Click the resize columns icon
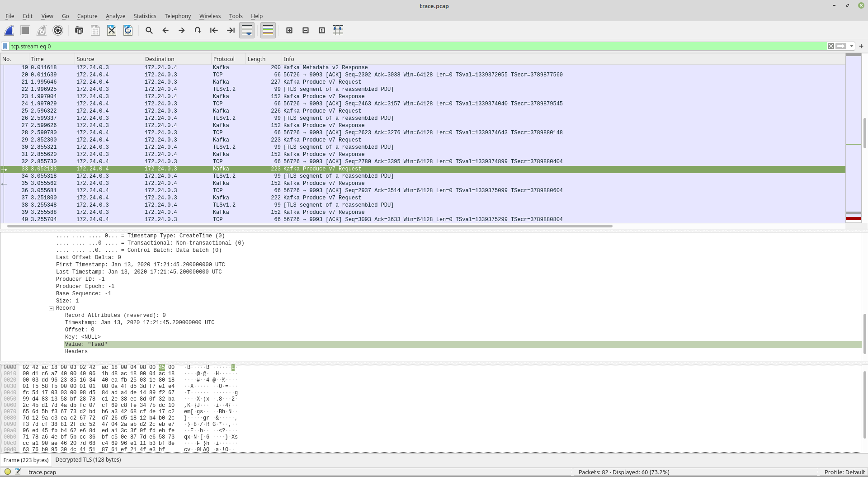 coord(338,30)
